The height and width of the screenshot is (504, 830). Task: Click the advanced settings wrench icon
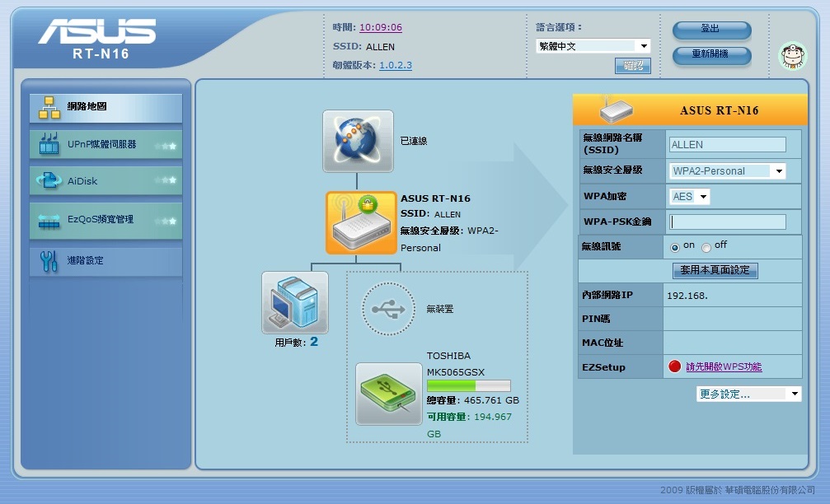coord(49,261)
